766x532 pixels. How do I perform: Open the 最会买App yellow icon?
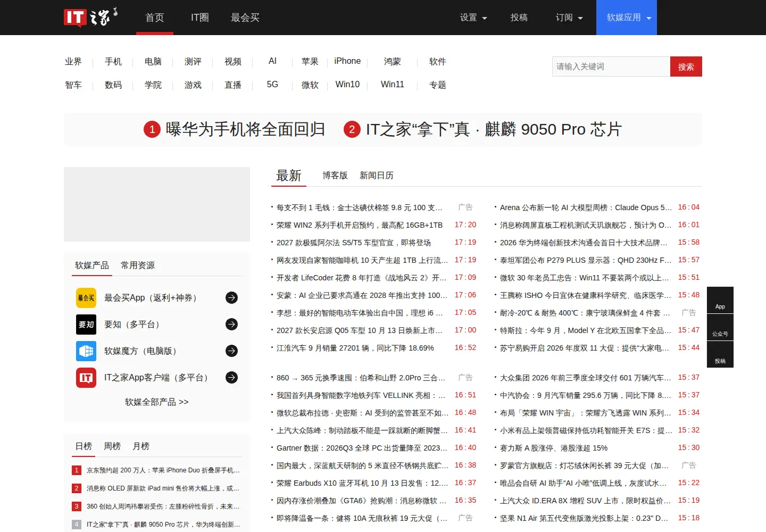click(x=86, y=298)
